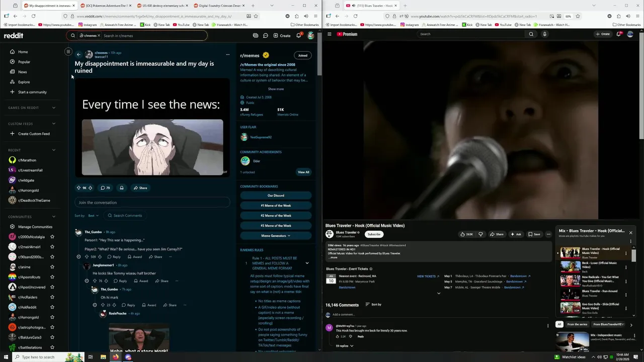Collapse The_Gumbo comment thread

point(78,257)
